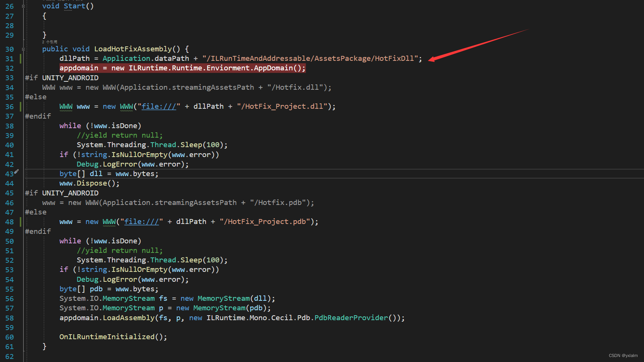Click PdbReaderProvider on line 58
Viewport: 644px width, 362px height.
click(x=351, y=318)
